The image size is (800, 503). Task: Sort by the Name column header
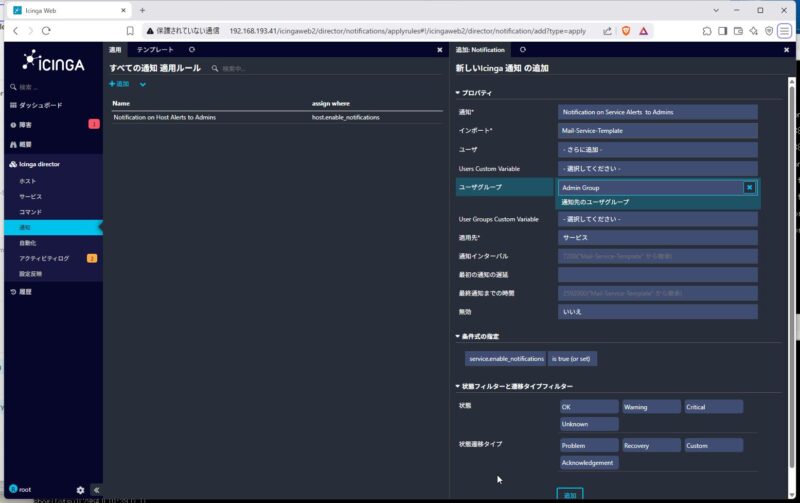click(121, 104)
